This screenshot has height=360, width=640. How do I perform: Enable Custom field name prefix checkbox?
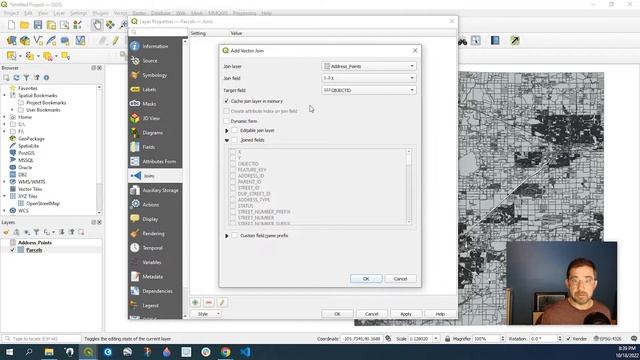[234, 236]
